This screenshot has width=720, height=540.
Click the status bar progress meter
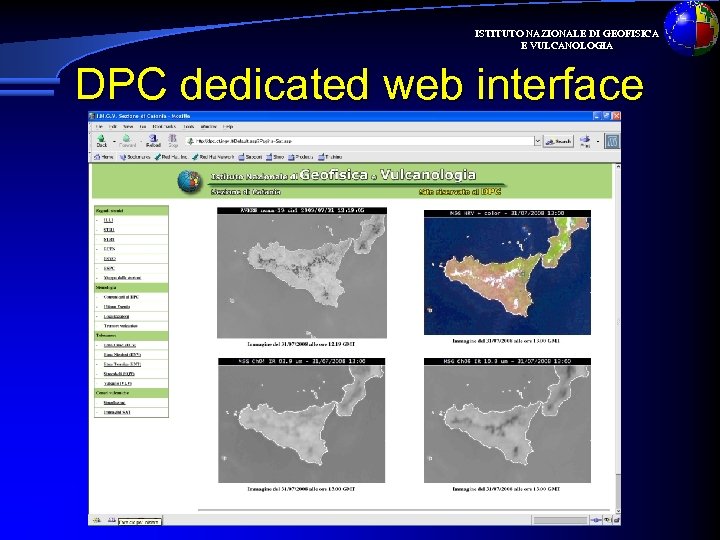tap(560, 520)
